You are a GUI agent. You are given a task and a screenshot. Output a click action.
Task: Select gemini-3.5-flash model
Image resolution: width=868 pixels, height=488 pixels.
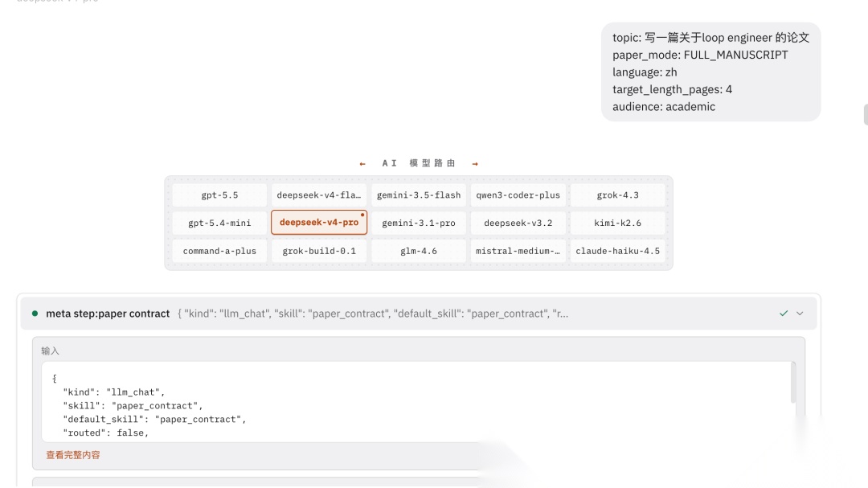coord(419,195)
